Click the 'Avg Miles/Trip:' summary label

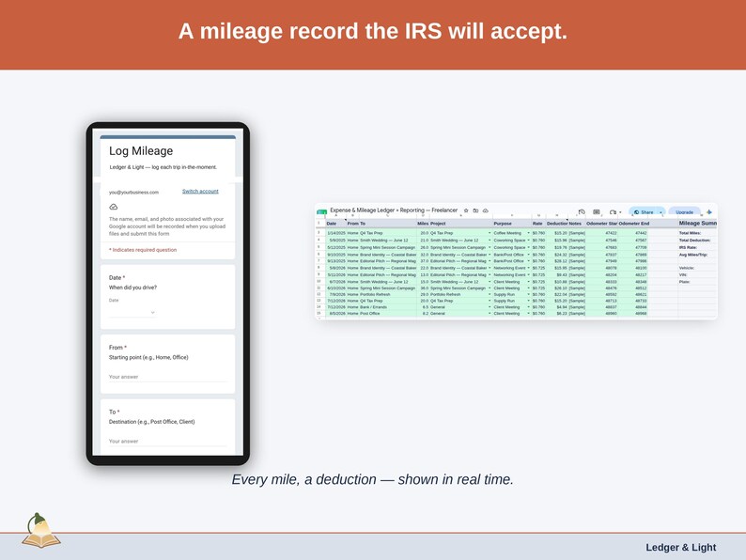click(693, 255)
